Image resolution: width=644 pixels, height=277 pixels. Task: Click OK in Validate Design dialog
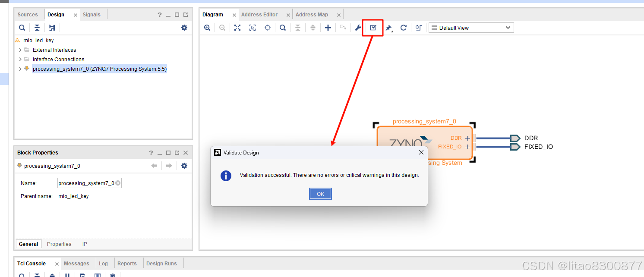320,194
